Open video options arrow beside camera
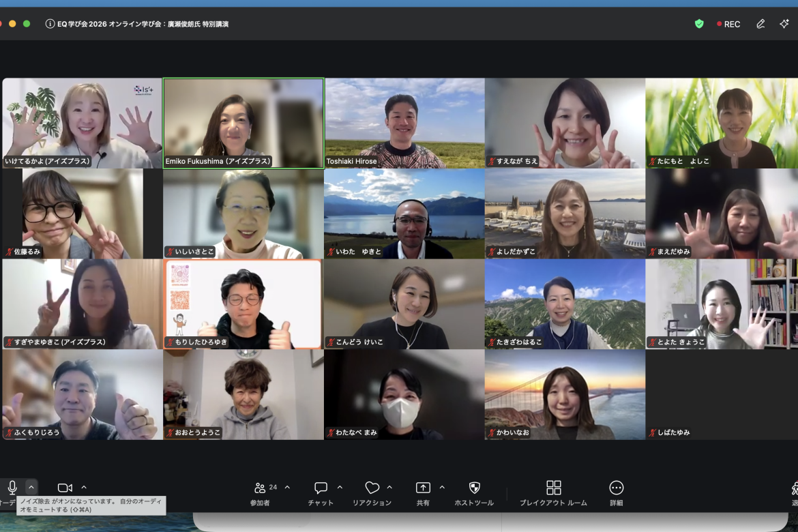The height and width of the screenshot is (532, 798). [x=84, y=488]
